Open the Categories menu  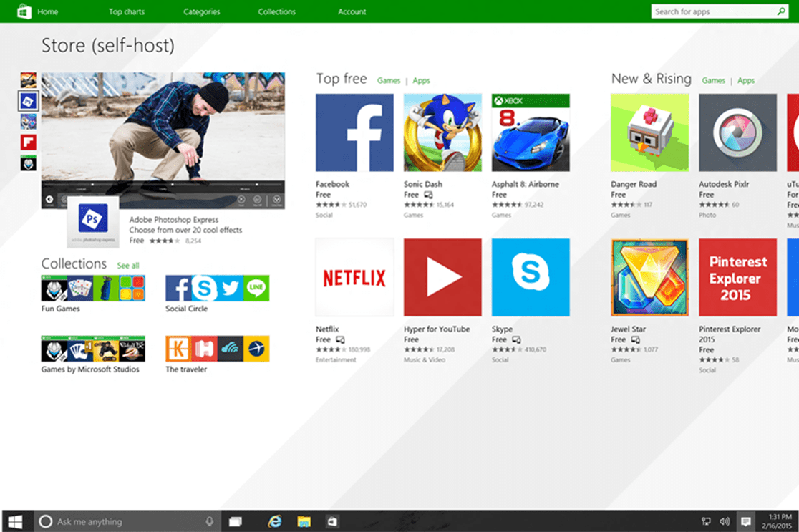coord(202,11)
